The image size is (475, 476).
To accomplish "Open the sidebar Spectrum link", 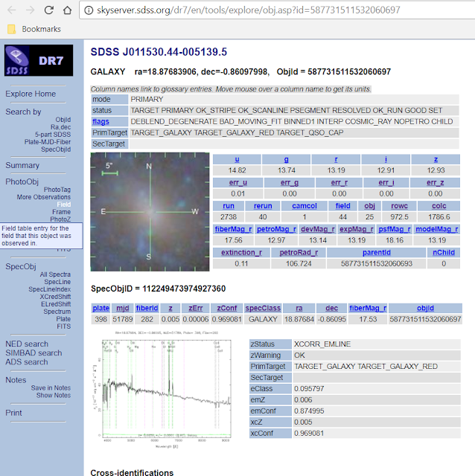I will tap(57, 312).
